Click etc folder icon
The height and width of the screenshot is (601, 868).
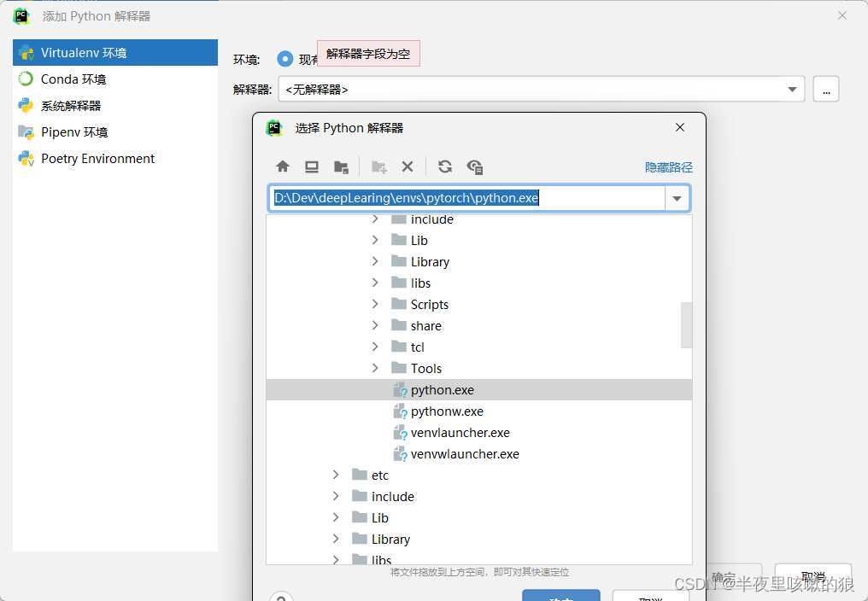coord(360,475)
